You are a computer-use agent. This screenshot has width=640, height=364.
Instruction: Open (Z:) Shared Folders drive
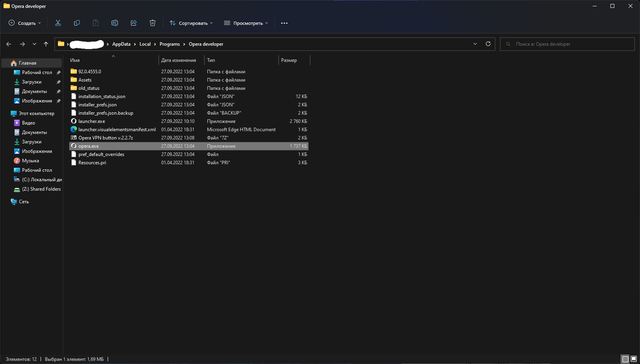click(x=41, y=189)
